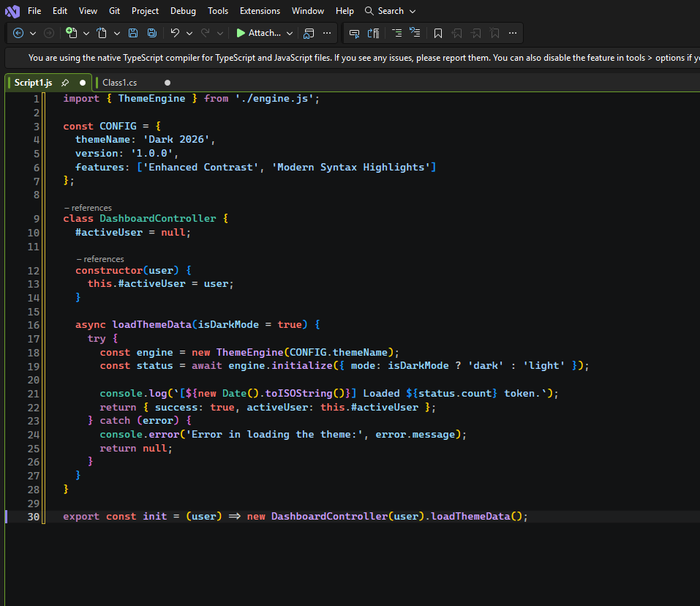Image resolution: width=700 pixels, height=606 pixels.
Task: Expand the Attach debug target dropdown
Action: [290, 34]
